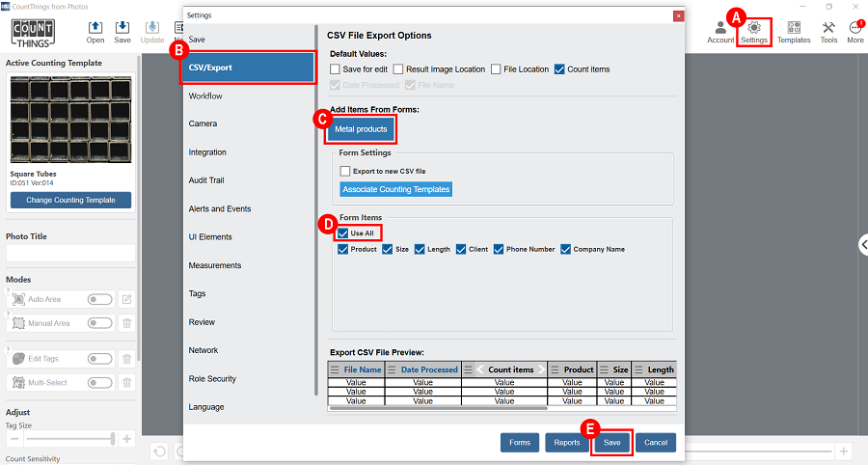
Task: Uncheck the Use All checkbox
Action: pyautogui.click(x=343, y=233)
